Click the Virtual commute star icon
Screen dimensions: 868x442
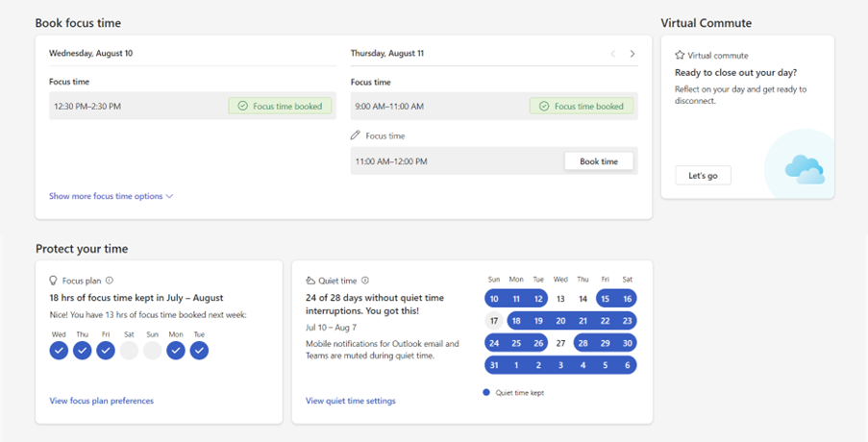(x=680, y=56)
